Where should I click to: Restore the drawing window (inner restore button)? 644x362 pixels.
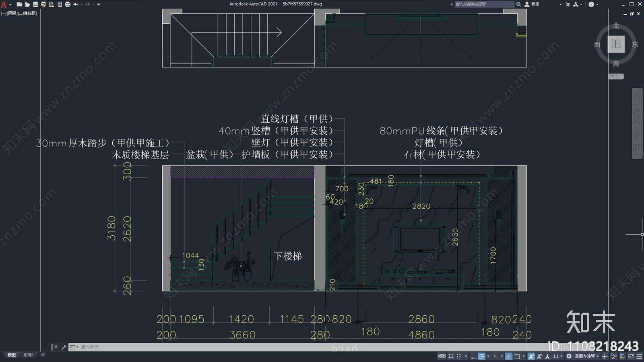click(x=632, y=14)
